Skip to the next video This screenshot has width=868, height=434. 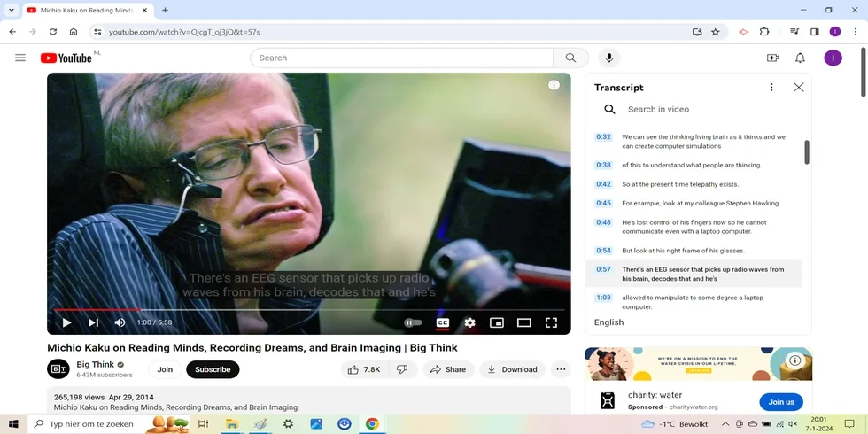click(x=93, y=323)
